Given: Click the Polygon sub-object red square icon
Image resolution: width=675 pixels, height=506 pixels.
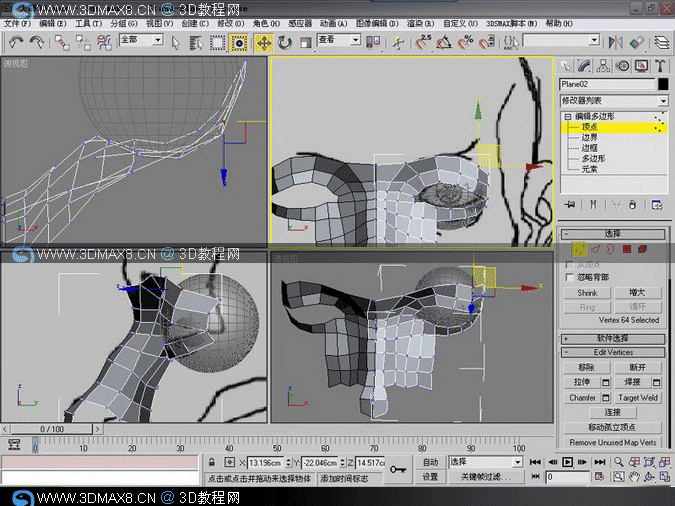Looking at the screenshot, I should click(x=626, y=249).
